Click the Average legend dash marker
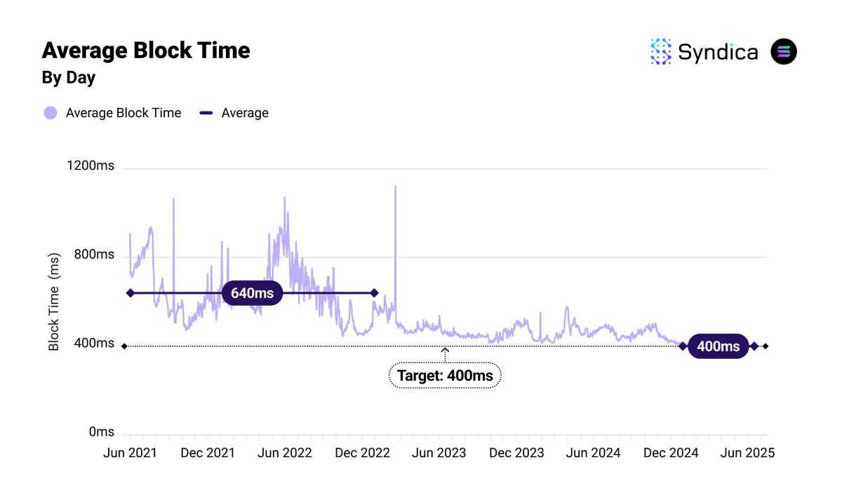The image size is (842, 504). 206,113
